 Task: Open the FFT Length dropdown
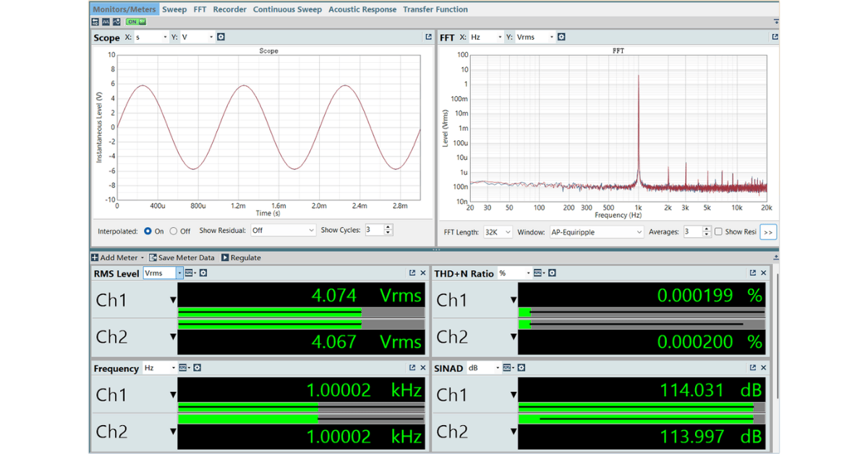point(498,232)
